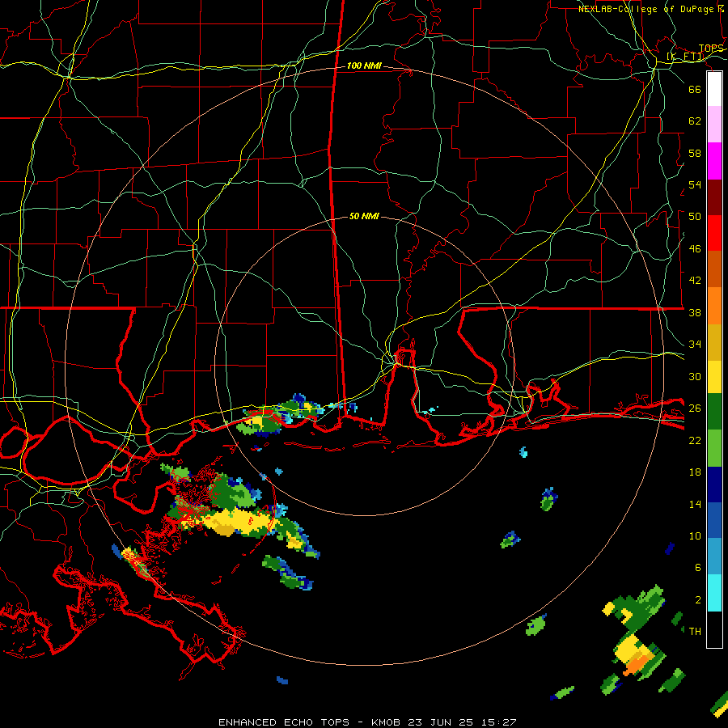Click the '[K FT]' units label

click(x=685, y=57)
